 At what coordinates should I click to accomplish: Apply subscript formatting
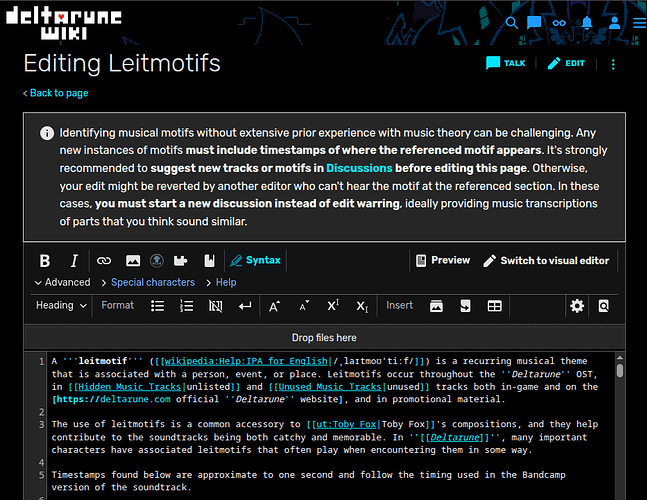362,307
